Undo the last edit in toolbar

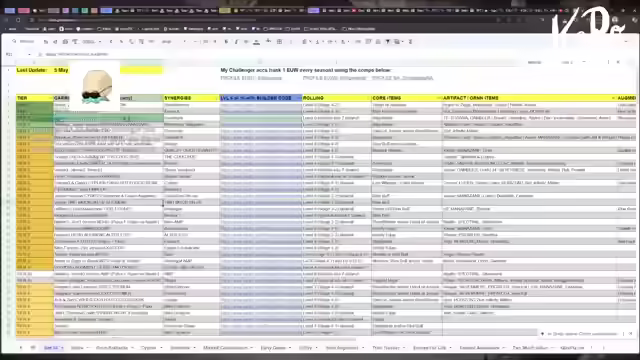(x=46, y=42)
